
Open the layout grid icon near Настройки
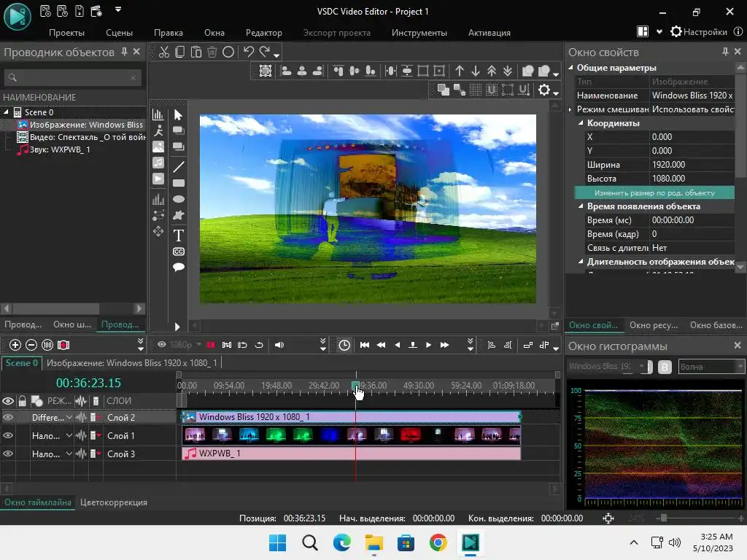tap(643, 31)
